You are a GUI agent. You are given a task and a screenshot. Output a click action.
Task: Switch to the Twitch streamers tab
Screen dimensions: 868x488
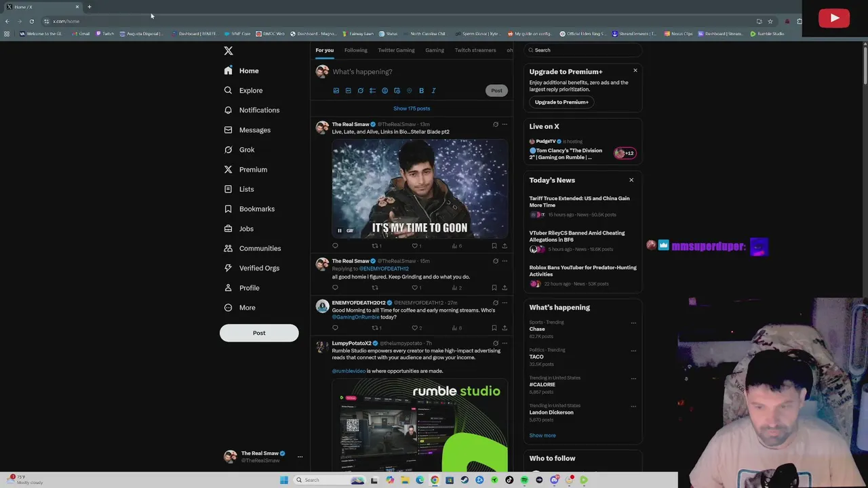(x=475, y=50)
